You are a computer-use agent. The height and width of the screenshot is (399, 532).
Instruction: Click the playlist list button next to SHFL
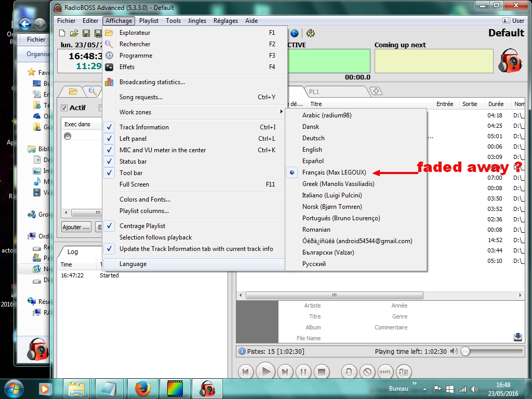[404, 372]
